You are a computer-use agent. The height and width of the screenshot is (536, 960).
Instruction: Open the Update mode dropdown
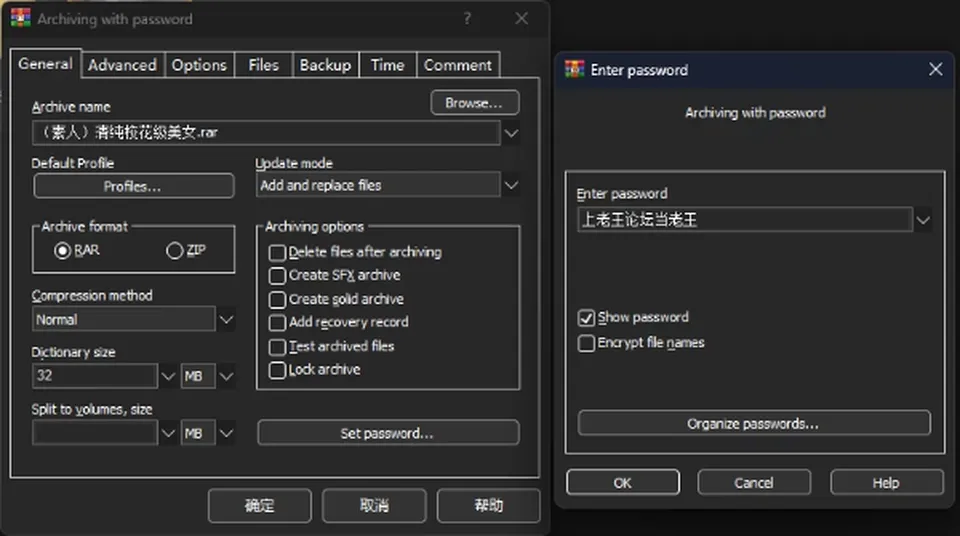coord(511,185)
